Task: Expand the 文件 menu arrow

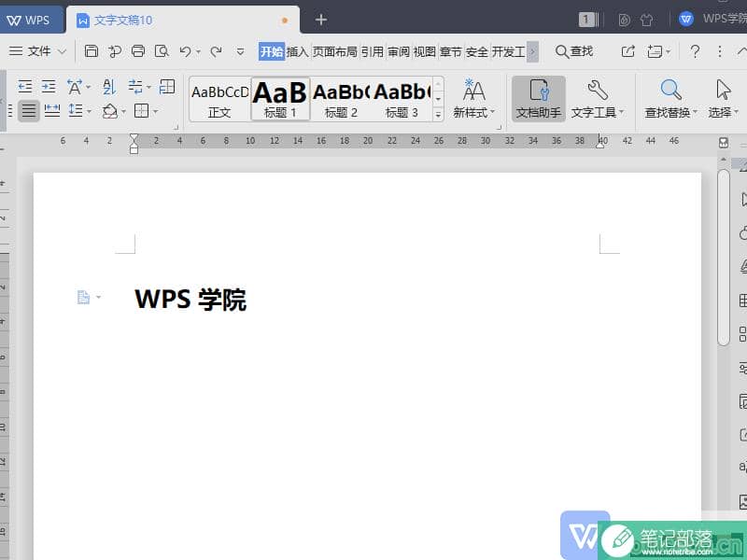Action: tap(62, 51)
